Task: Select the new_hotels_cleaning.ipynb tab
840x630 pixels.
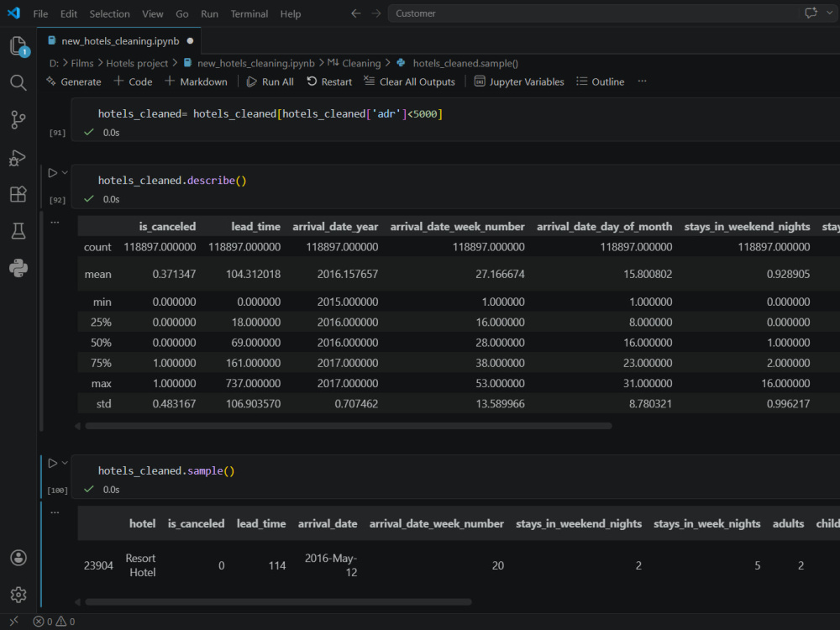Action: (120, 41)
